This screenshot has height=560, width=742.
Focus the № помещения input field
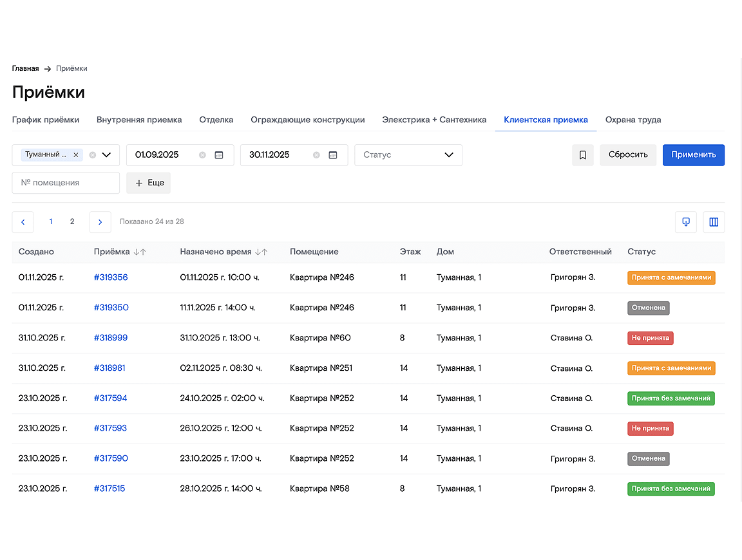click(x=66, y=183)
